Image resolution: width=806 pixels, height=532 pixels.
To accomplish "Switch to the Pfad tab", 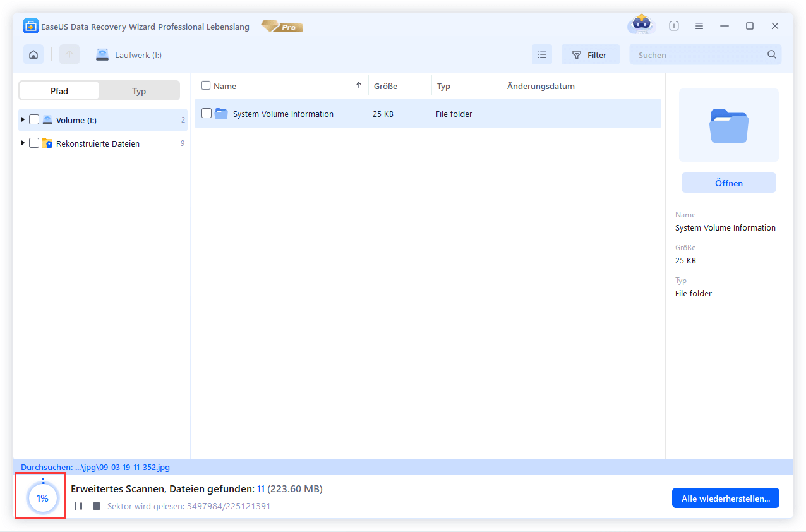I will [59, 91].
